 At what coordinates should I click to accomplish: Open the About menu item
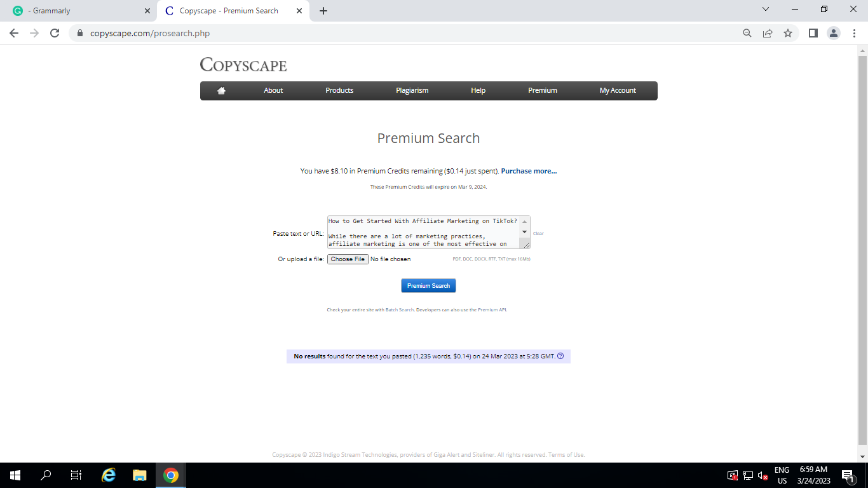[x=273, y=90]
